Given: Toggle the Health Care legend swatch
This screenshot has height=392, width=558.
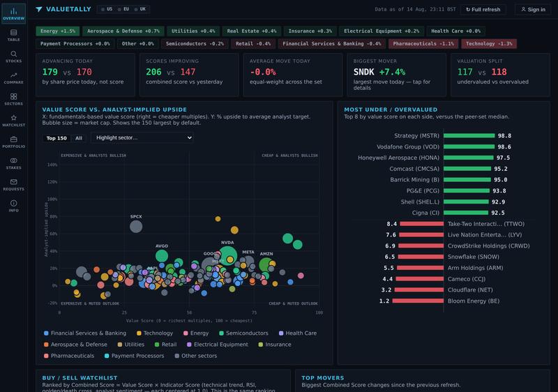Looking at the screenshot, I should (281, 333).
